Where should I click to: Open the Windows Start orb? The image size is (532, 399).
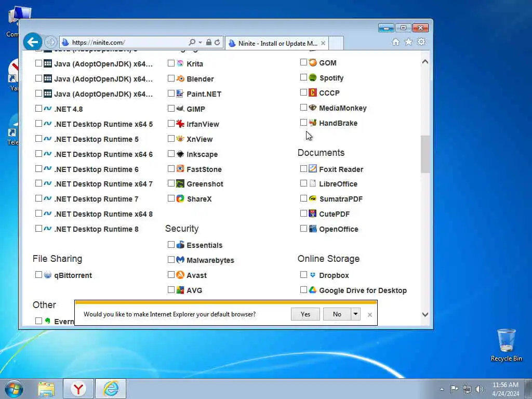[14, 389]
